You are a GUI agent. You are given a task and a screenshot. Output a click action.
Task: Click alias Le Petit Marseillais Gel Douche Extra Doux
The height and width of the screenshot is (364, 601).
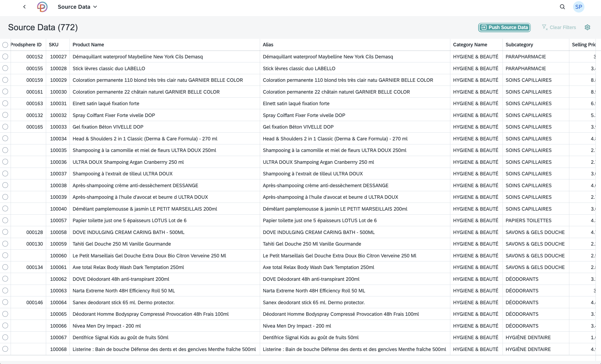pos(339,256)
